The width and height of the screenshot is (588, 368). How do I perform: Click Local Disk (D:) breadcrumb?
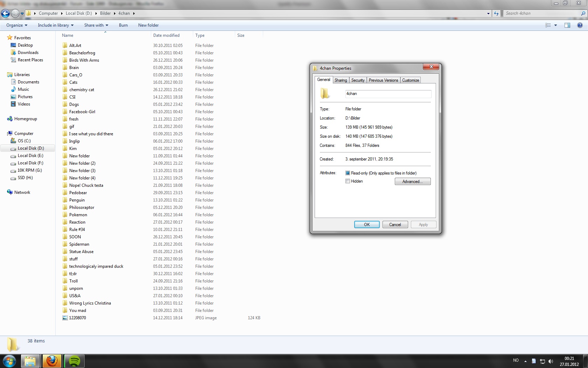click(79, 13)
